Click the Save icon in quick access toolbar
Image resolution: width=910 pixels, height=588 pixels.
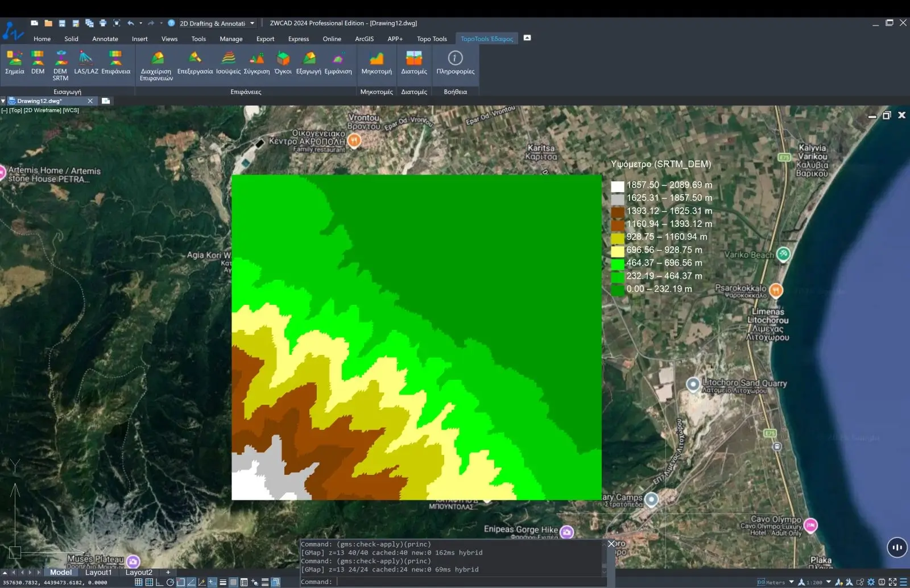62,23
